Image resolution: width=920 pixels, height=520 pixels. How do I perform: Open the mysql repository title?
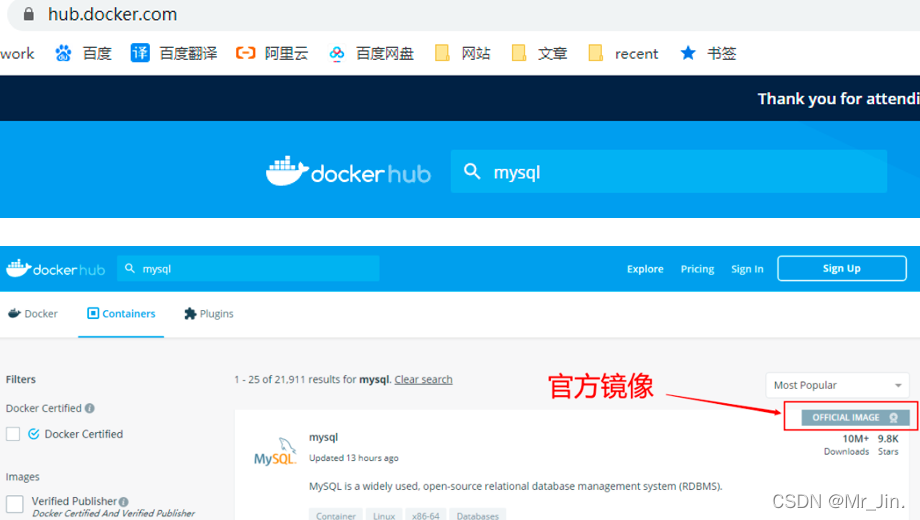point(323,437)
